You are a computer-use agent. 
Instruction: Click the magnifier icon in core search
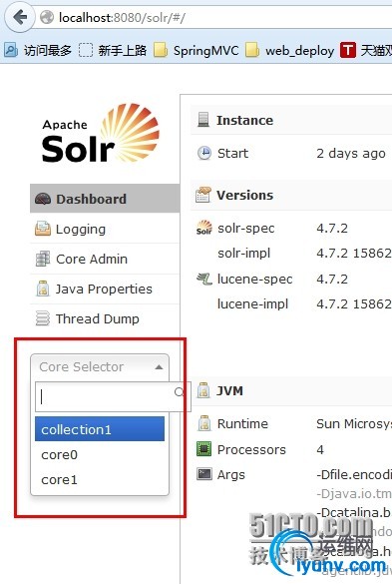tap(180, 392)
